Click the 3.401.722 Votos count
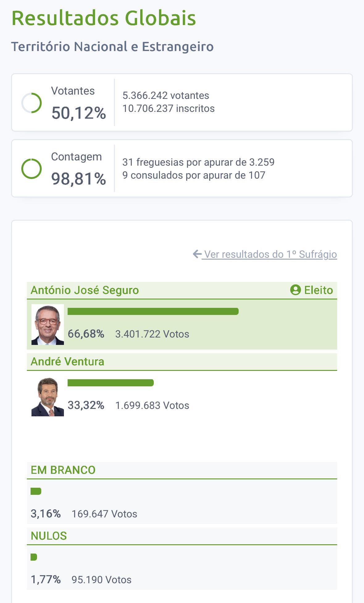 [x=152, y=334]
